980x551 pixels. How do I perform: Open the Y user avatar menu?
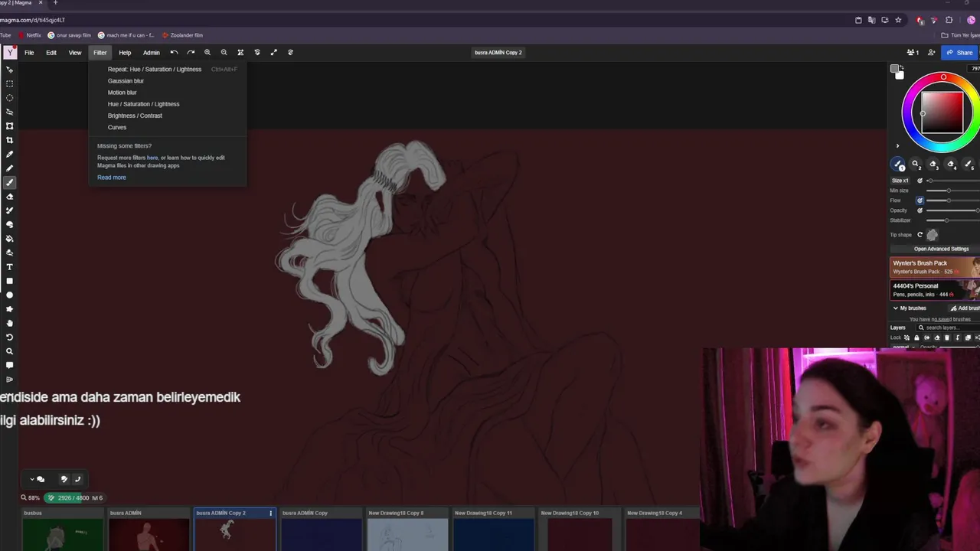(10, 53)
